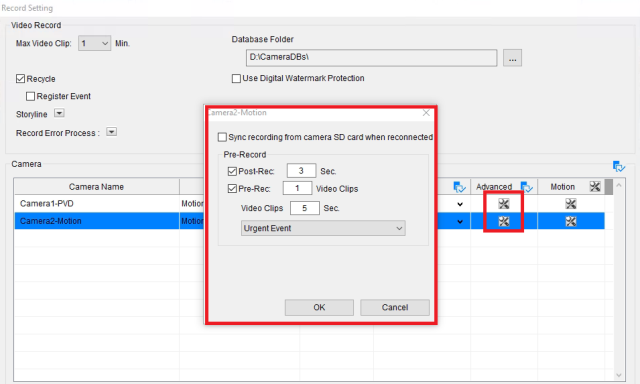
Task: Click the Motion column header label
Action: pos(562,186)
